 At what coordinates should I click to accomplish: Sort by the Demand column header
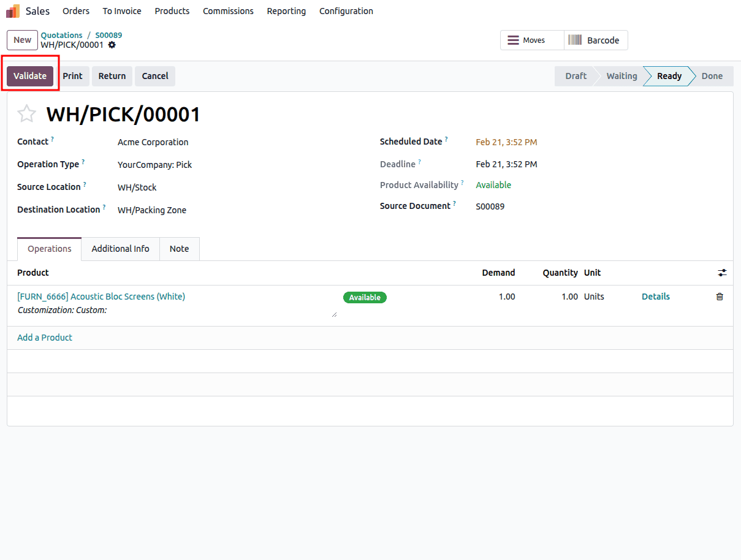pos(498,273)
